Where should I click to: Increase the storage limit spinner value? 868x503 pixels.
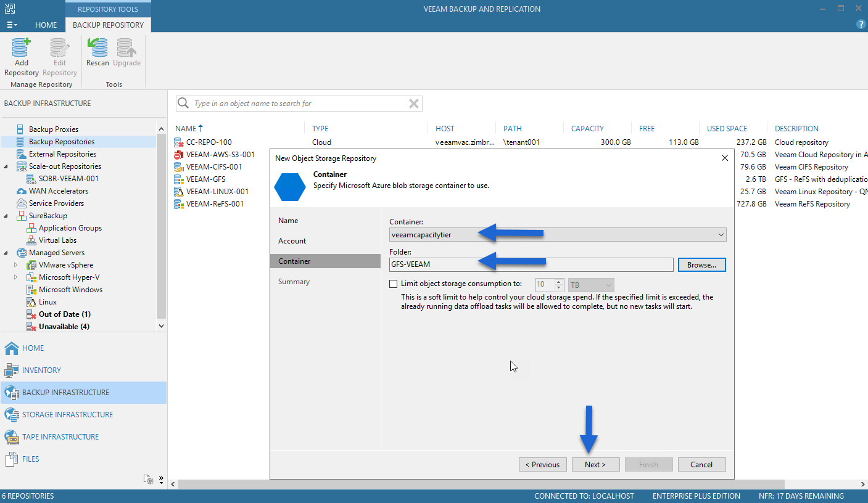tap(559, 282)
